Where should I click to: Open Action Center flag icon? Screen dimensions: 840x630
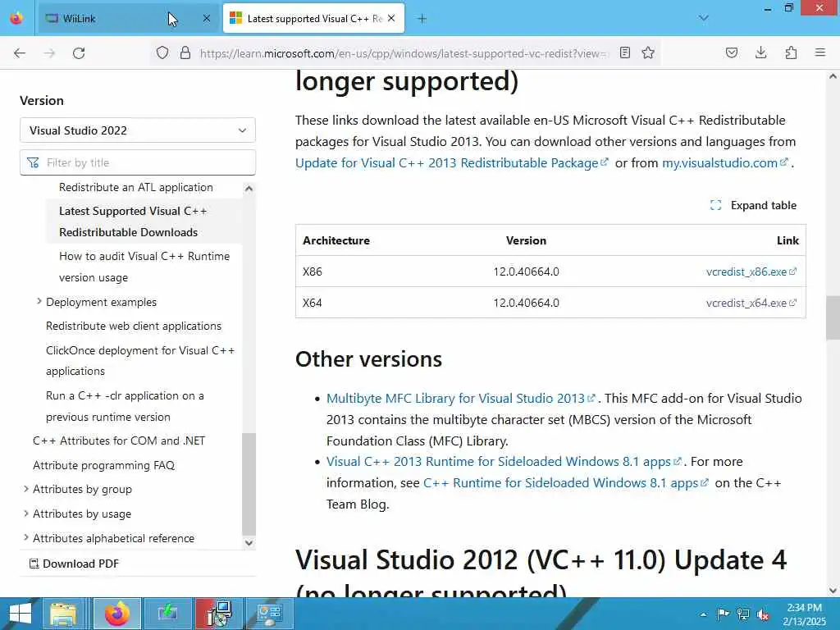pyautogui.click(x=723, y=614)
